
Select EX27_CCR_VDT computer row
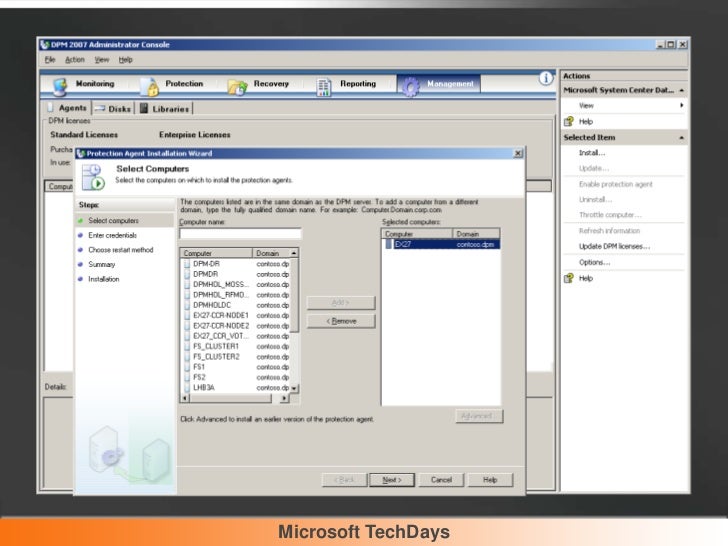236,336
